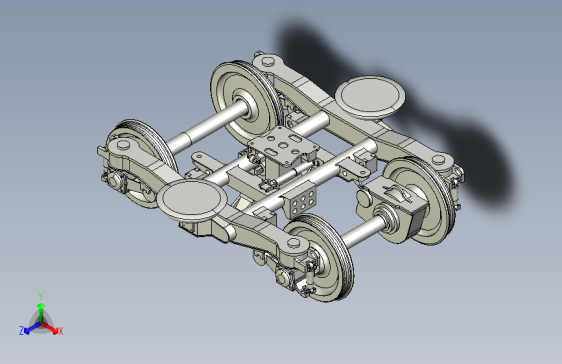
Task: Click the blue Z axis arrow of the triad
Action: coord(32,328)
